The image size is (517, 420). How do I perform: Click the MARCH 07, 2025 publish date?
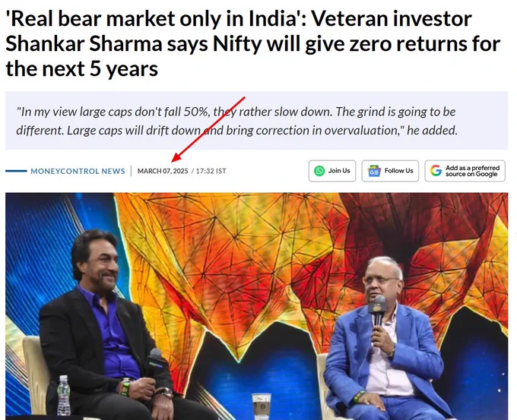pyautogui.click(x=163, y=171)
